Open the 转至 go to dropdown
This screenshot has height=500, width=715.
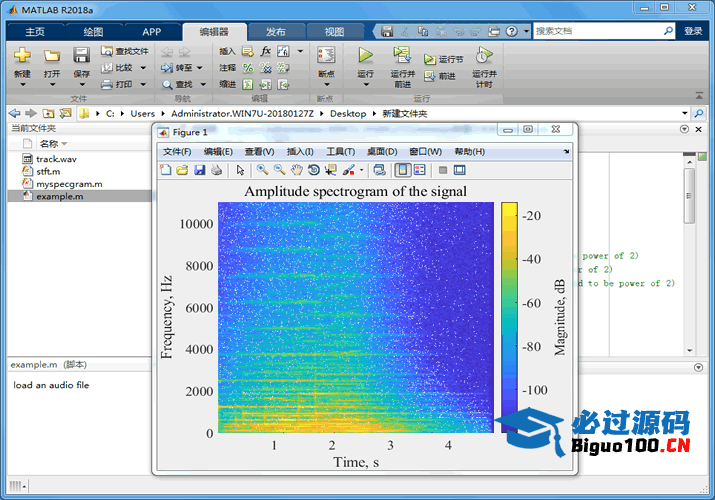pos(200,68)
